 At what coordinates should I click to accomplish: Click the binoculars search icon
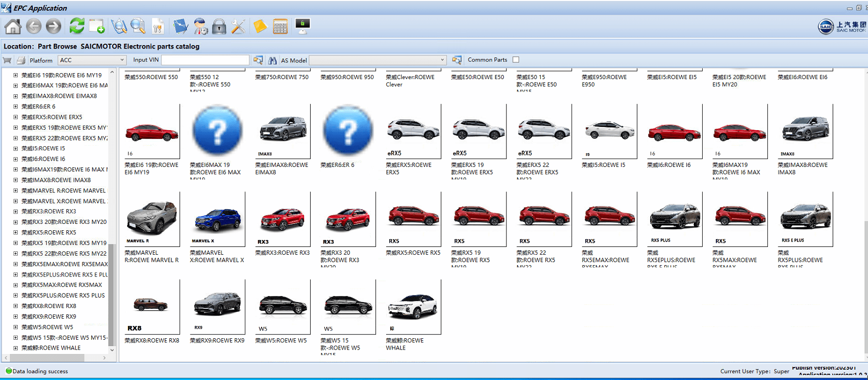click(x=272, y=60)
